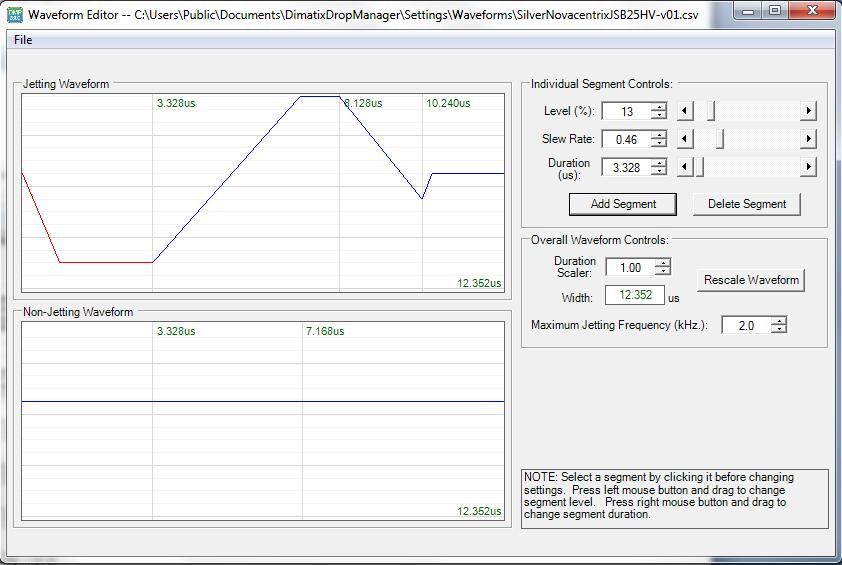Increase Maximum Jetting Frequency with up arrow
842x565 pixels.
point(779,321)
